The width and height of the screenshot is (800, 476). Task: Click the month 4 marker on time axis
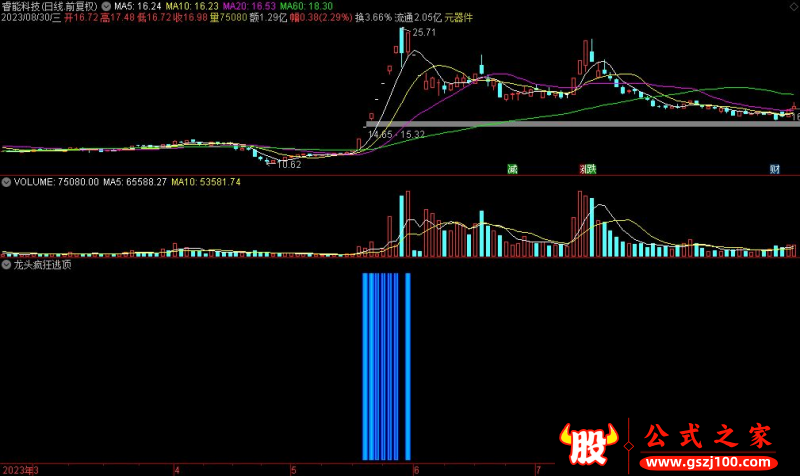pyautogui.click(x=177, y=470)
